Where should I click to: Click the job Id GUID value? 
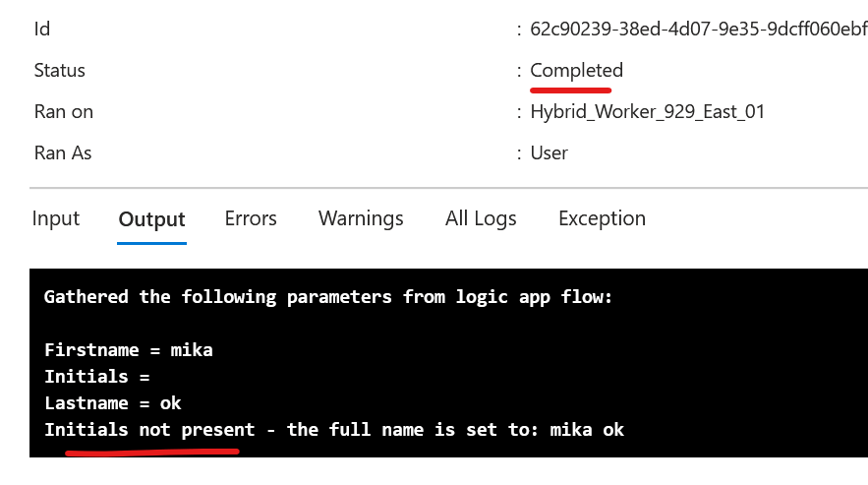tap(699, 29)
